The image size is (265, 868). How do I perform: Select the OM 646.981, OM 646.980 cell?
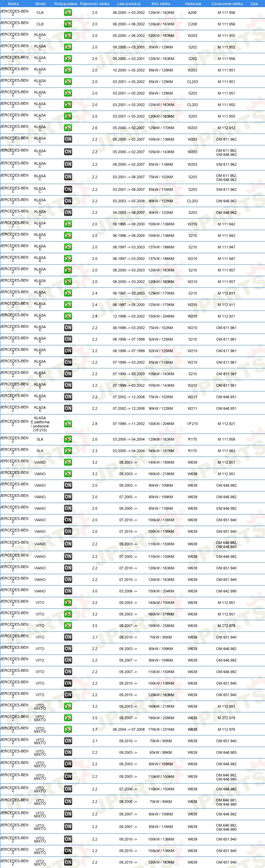(x=226, y=802)
